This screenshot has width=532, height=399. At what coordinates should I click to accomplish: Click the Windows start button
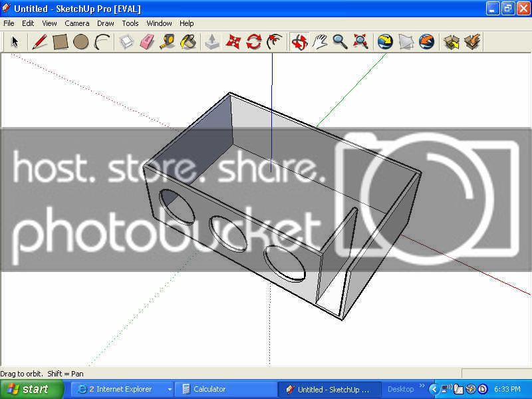tap(32, 389)
